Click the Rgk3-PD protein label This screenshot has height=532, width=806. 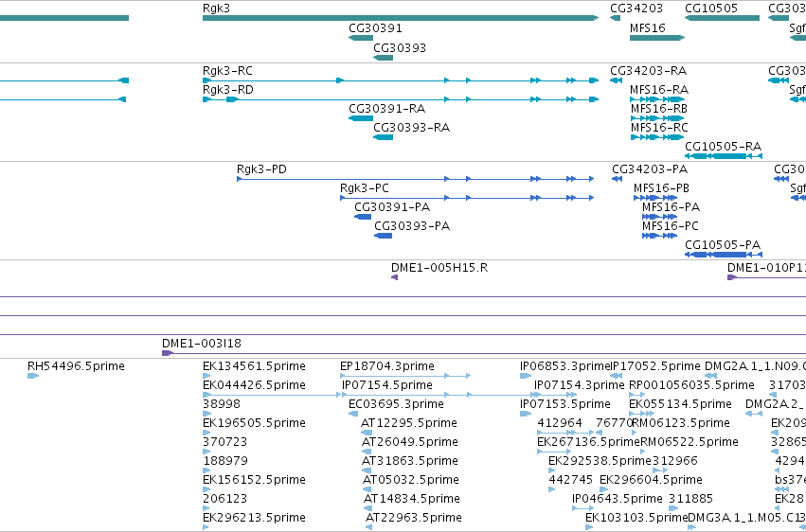coord(261,169)
